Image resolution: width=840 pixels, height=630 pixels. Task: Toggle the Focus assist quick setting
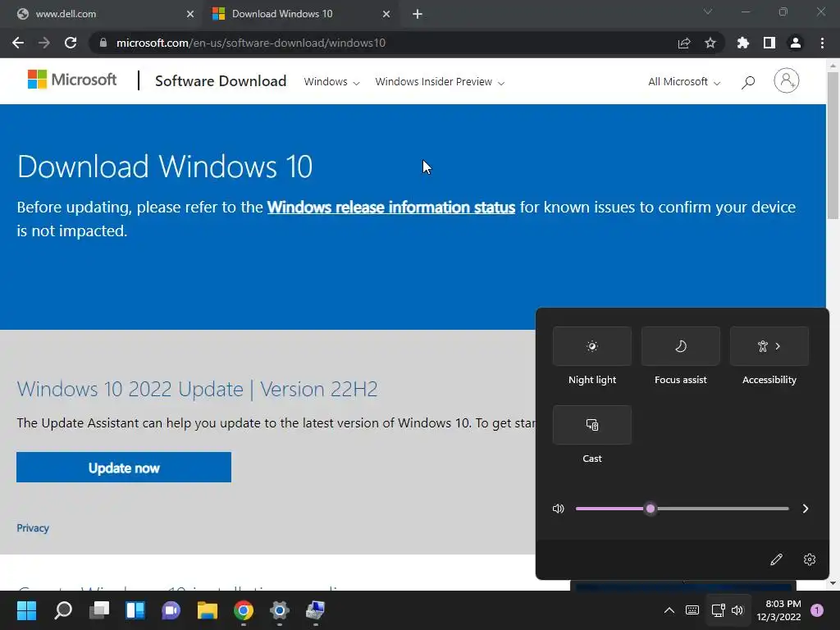point(680,346)
